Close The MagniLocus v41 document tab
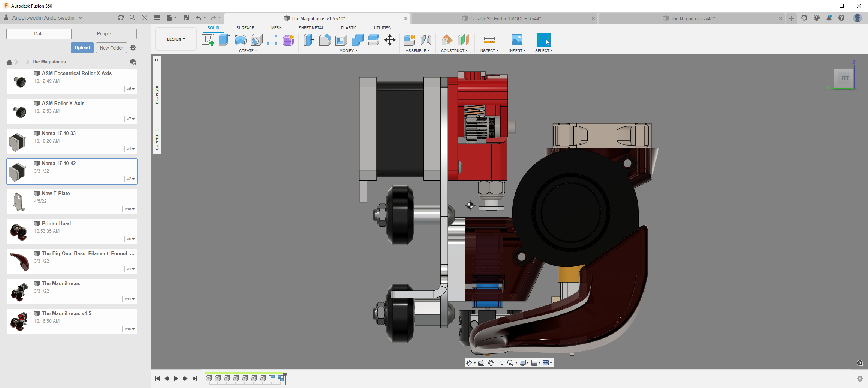The width and height of the screenshot is (868, 388). click(x=781, y=18)
